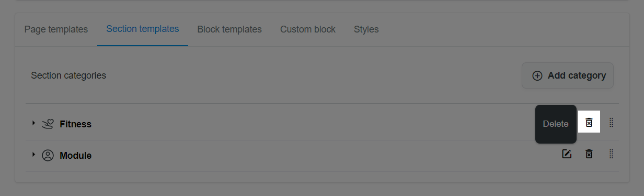
Task: Click the Module user-circle category icon
Action: [48, 156]
